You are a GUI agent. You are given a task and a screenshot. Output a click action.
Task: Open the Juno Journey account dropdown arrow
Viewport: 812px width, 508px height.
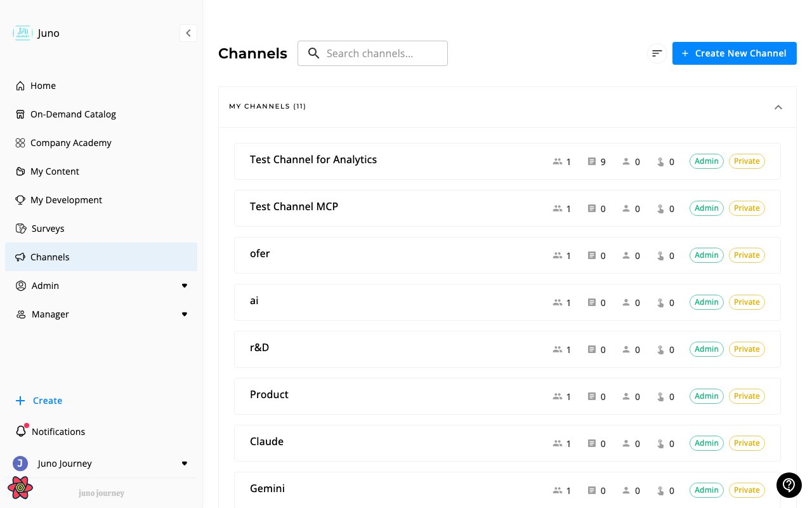185,464
